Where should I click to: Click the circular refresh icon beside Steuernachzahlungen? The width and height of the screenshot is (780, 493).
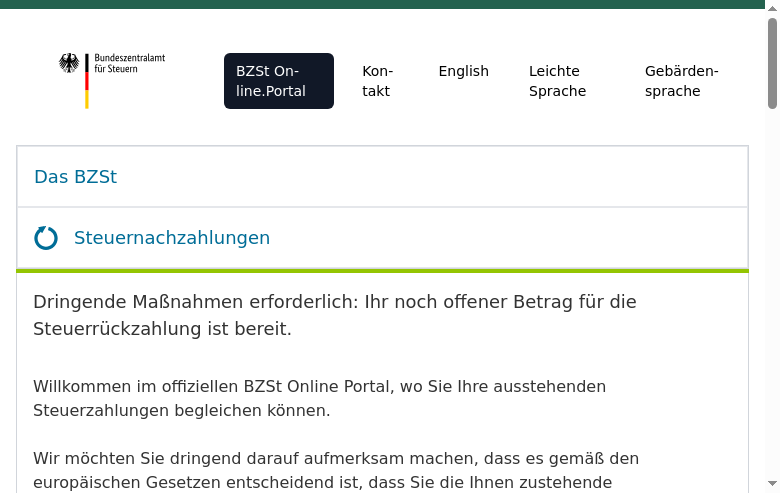click(x=46, y=238)
